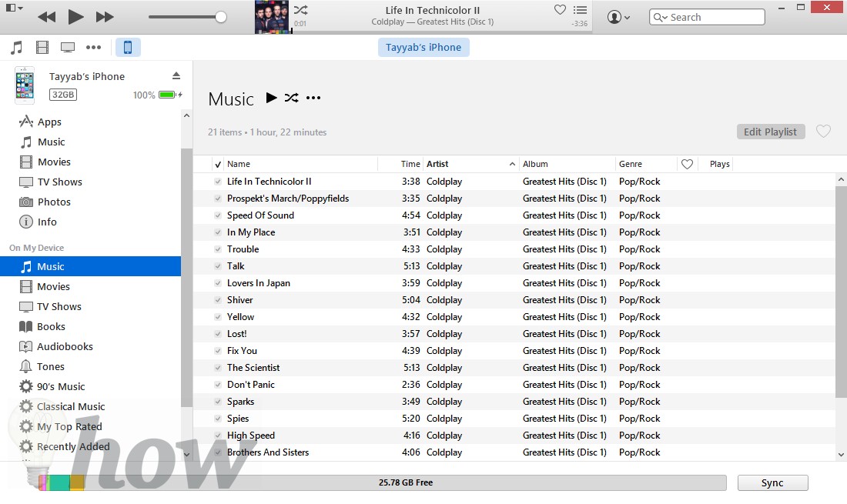Uncheck the Lovers In Japan checkbox
The width and height of the screenshot is (847, 504).
click(x=218, y=283)
